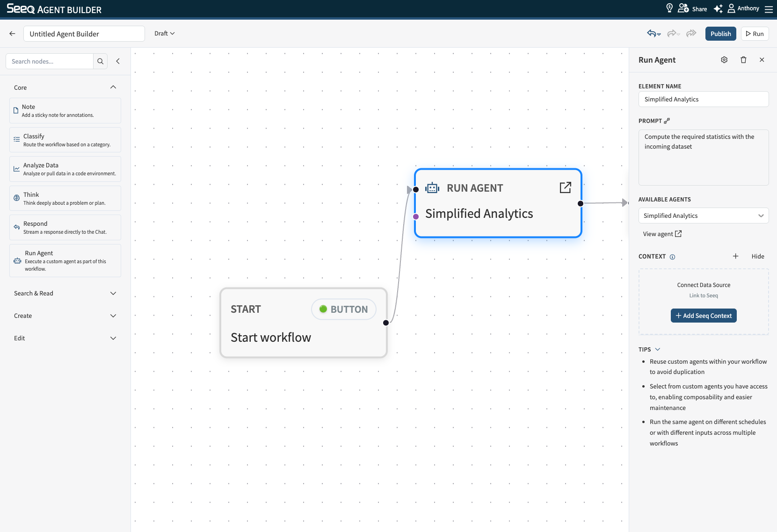This screenshot has width=777, height=532.
Task: Select the Classify node in Core
Action: click(65, 140)
